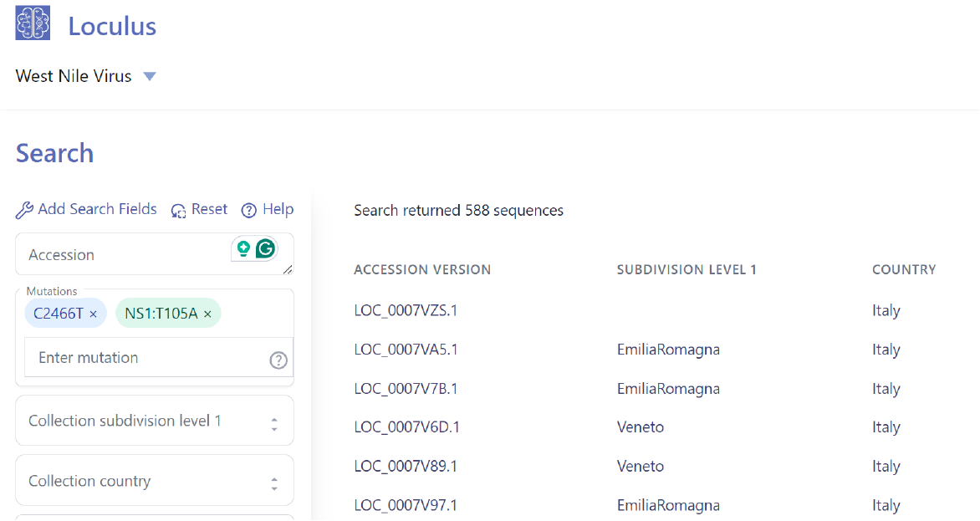Open sequence LOC_0007V6D.1
Viewport: 980px width, 521px height.
coord(406,427)
